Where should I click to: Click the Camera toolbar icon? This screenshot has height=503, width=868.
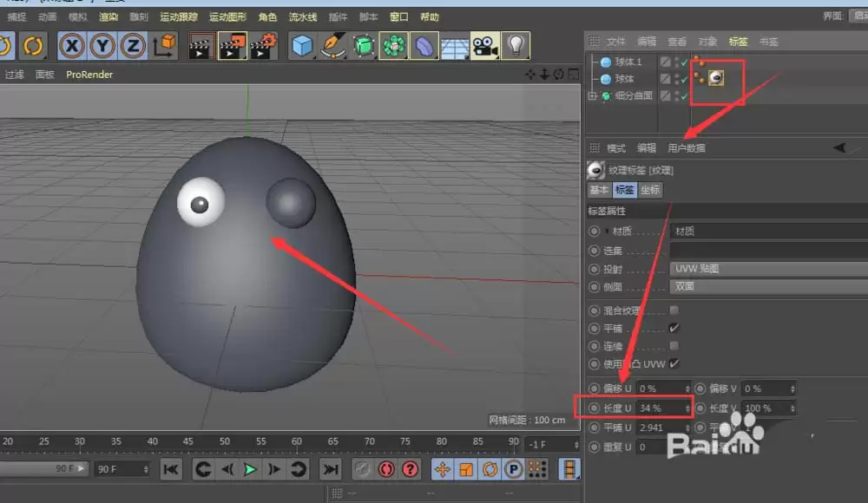[x=485, y=45]
